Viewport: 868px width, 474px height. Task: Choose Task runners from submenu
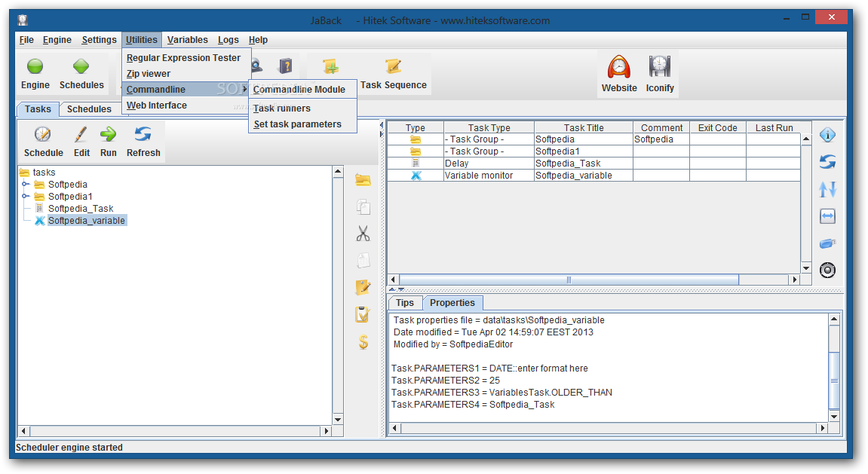click(303, 109)
